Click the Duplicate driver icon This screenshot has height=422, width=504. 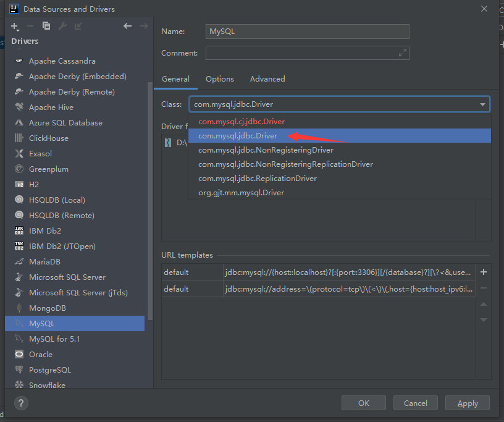[x=46, y=26]
